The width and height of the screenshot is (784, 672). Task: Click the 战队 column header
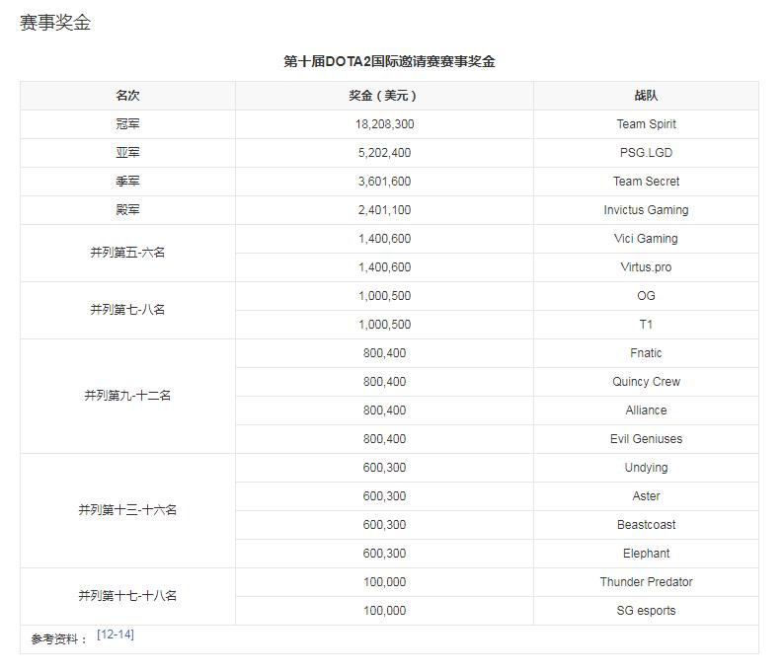[646, 96]
